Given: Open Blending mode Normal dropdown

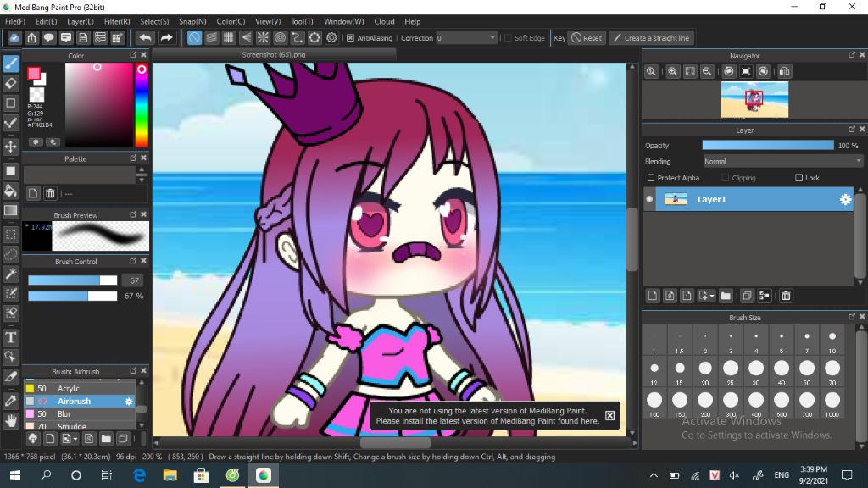Looking at the screenshot, I should pos(782,162).
